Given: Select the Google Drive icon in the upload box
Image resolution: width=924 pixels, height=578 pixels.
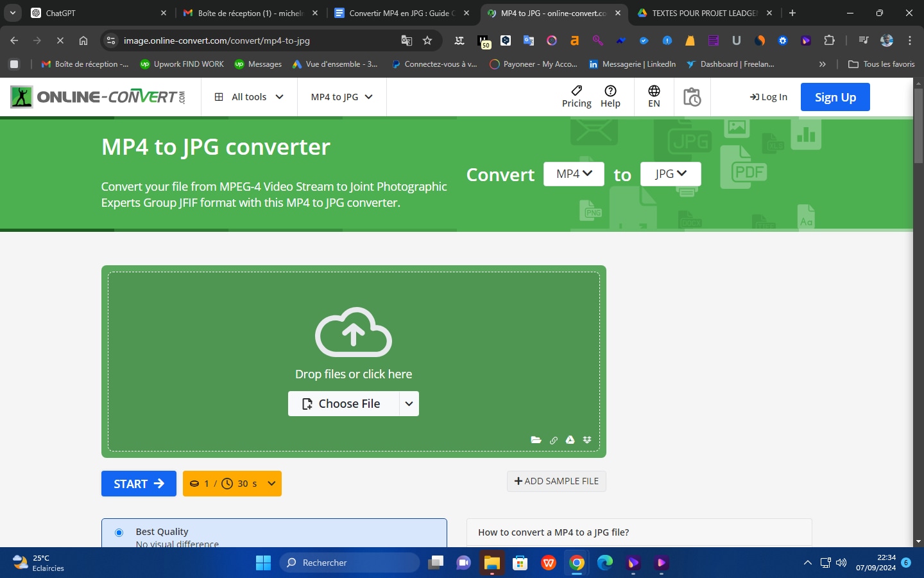Looking at the screenshot, I should (570, 440).
